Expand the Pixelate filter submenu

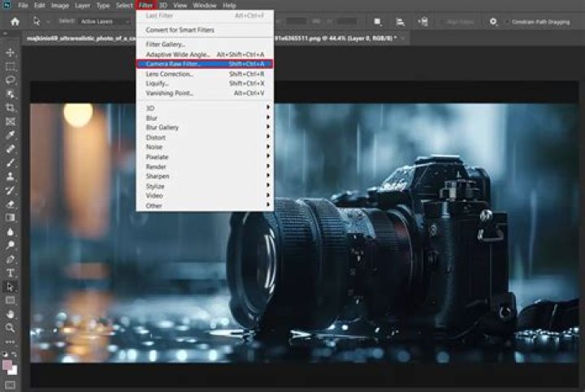(205, 157)
